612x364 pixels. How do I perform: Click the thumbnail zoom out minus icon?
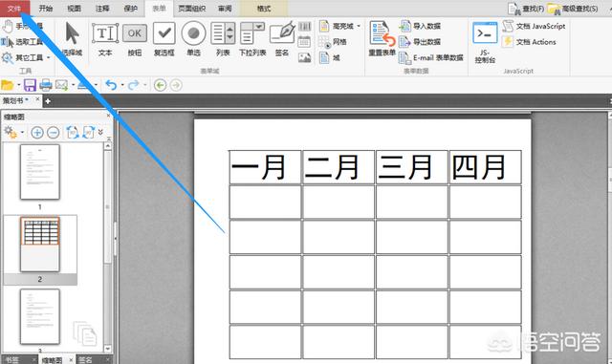pyautogui.click(x=54, y=133)
